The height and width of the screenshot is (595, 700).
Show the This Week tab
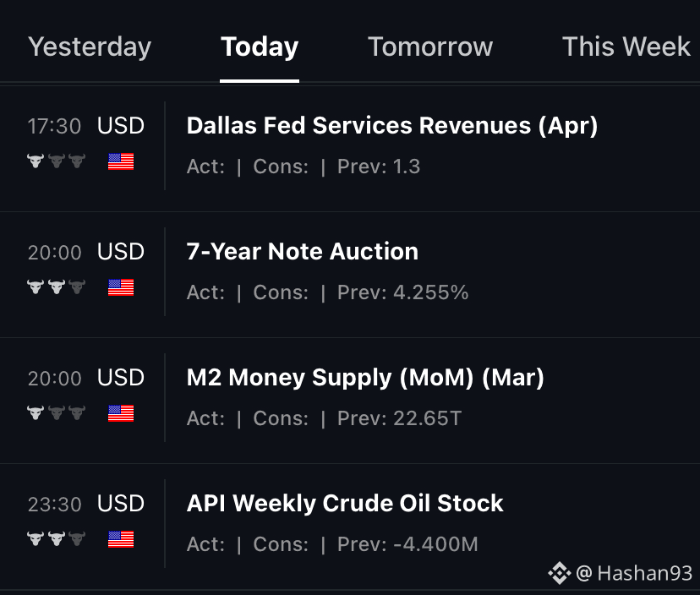click(x=626, y=46)
